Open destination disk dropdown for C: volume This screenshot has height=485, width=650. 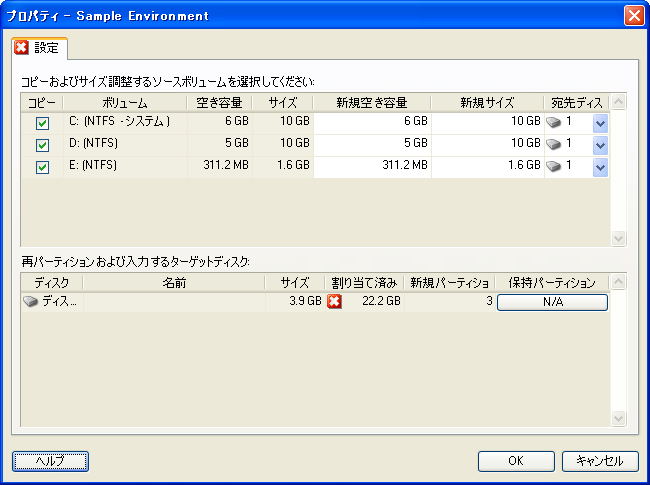coord(600,122)
